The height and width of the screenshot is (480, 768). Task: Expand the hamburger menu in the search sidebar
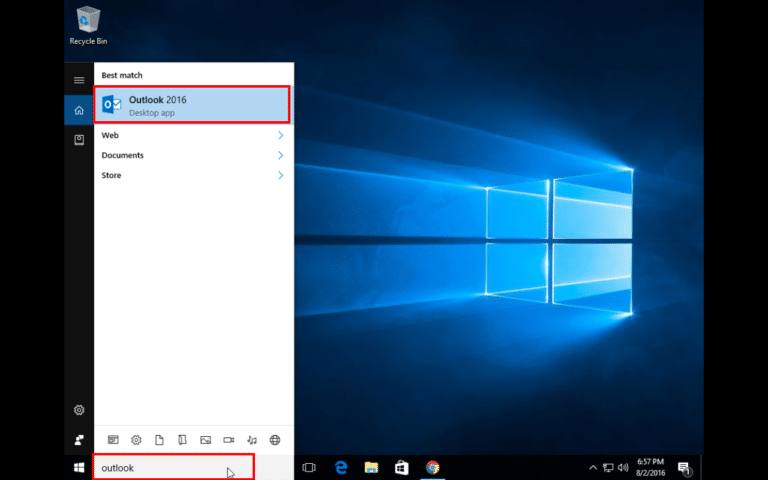pos(79,80)
